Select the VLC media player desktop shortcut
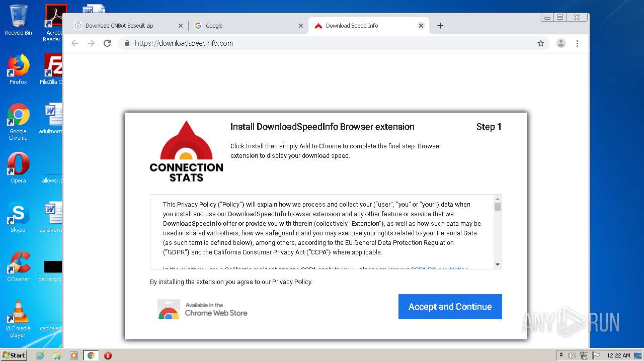Screen dimensions: 644x362 (18, 319)
